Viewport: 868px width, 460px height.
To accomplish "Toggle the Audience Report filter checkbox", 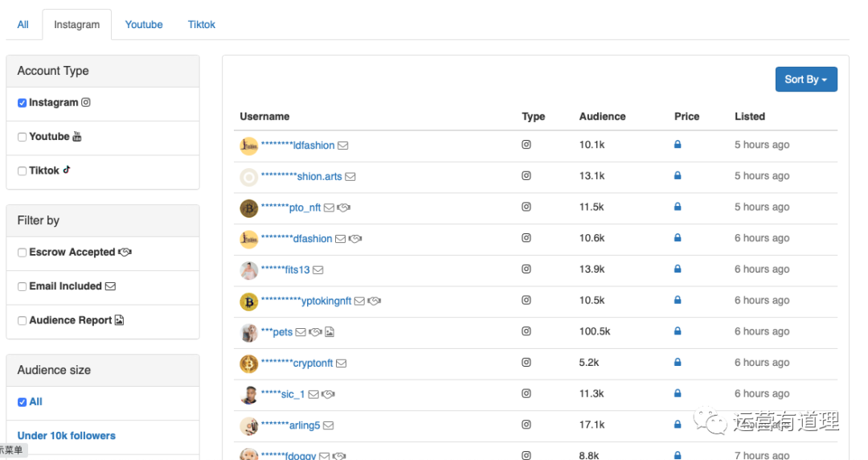I will click(23, 321).
